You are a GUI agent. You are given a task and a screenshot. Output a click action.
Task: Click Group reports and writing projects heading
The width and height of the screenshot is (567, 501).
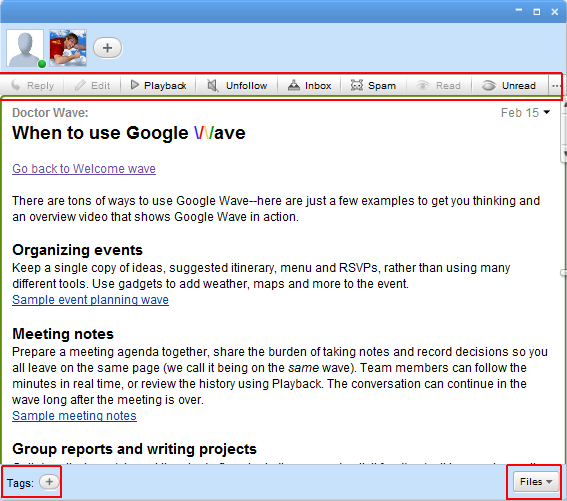(135, 449)
